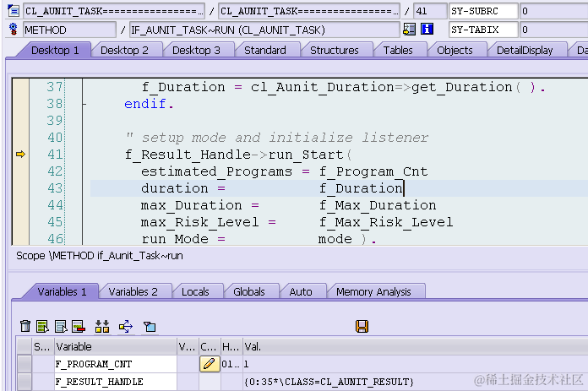Viewport: 588px width, 391px height.
Task: Click the navigation icon left of the info icon
Action: [x=409, y=30]
